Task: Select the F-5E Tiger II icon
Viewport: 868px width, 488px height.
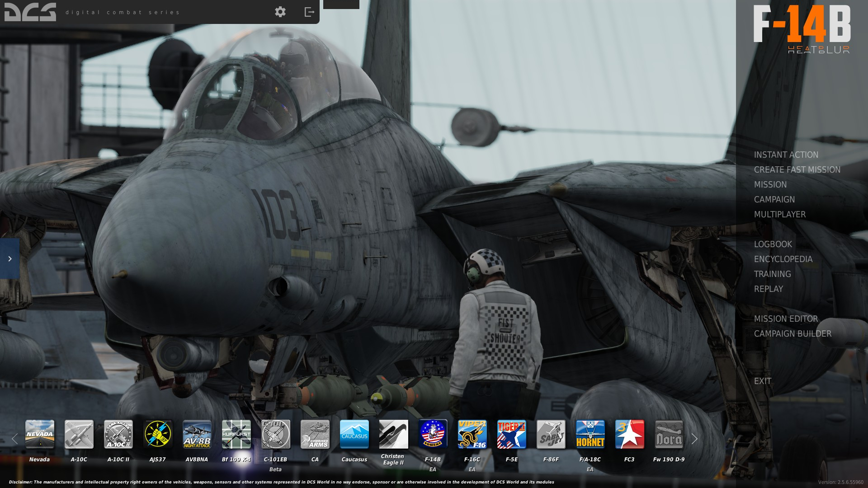Action: point(512,434)
